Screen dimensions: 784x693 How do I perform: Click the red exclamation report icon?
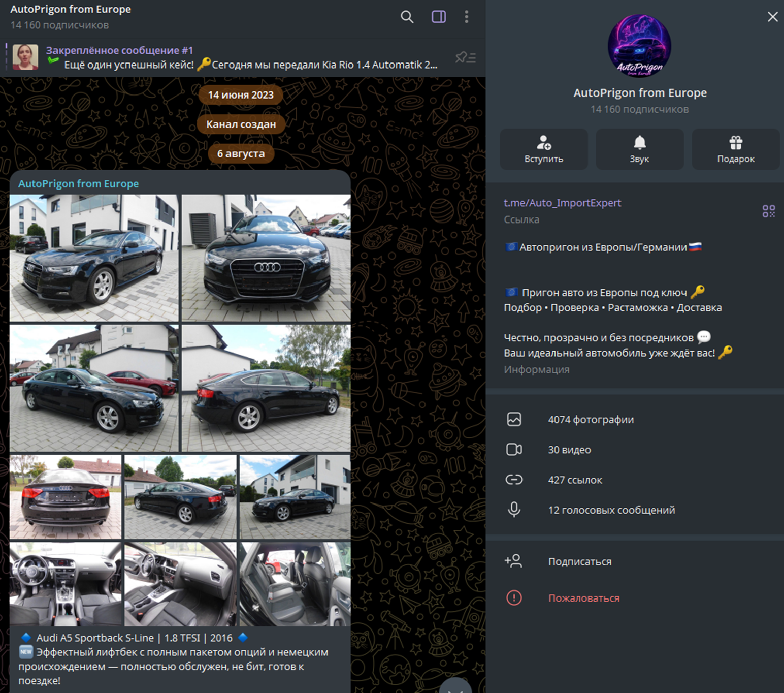[514, 598]
